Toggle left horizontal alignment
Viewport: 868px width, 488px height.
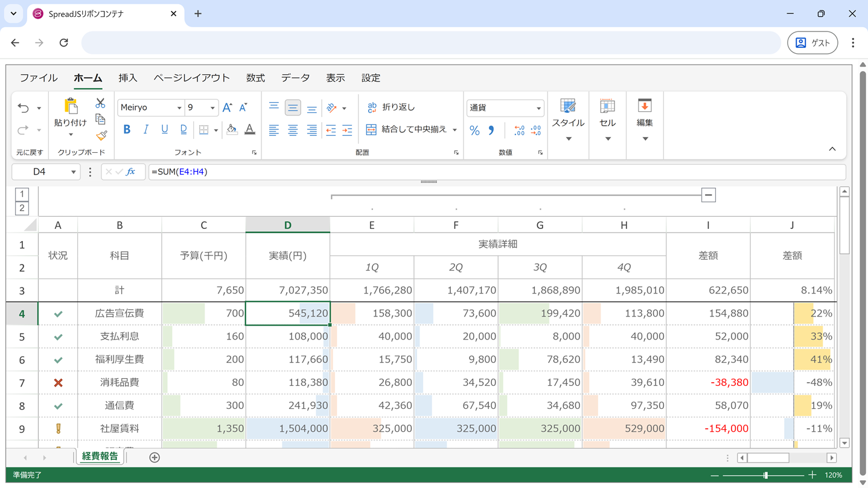point(274,130)
